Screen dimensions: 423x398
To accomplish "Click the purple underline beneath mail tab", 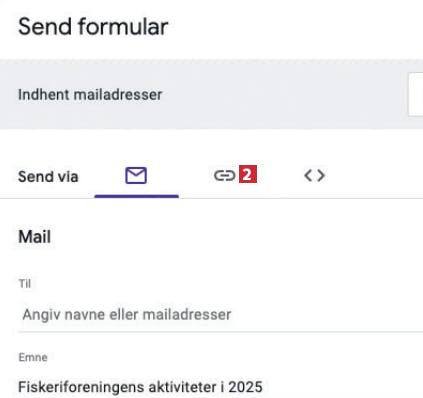I will [137, 196].
